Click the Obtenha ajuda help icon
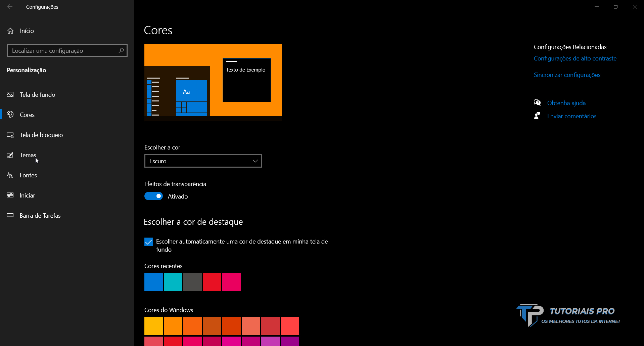This screenshot has height=346, width=644. tap(537, 102)
